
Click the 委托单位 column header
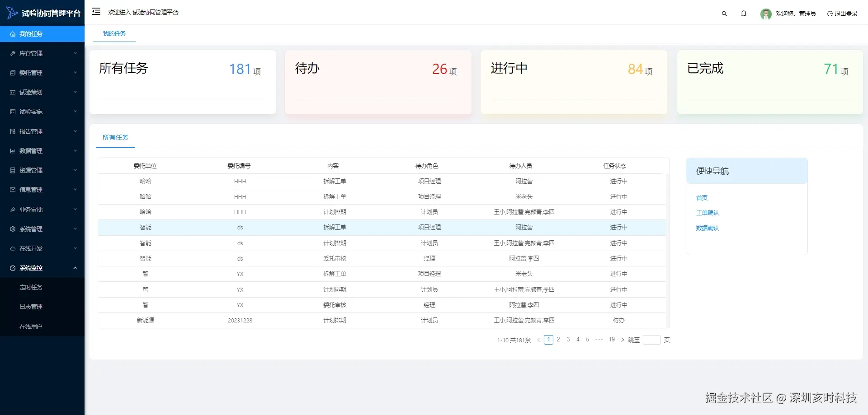[x=145, y=166]
